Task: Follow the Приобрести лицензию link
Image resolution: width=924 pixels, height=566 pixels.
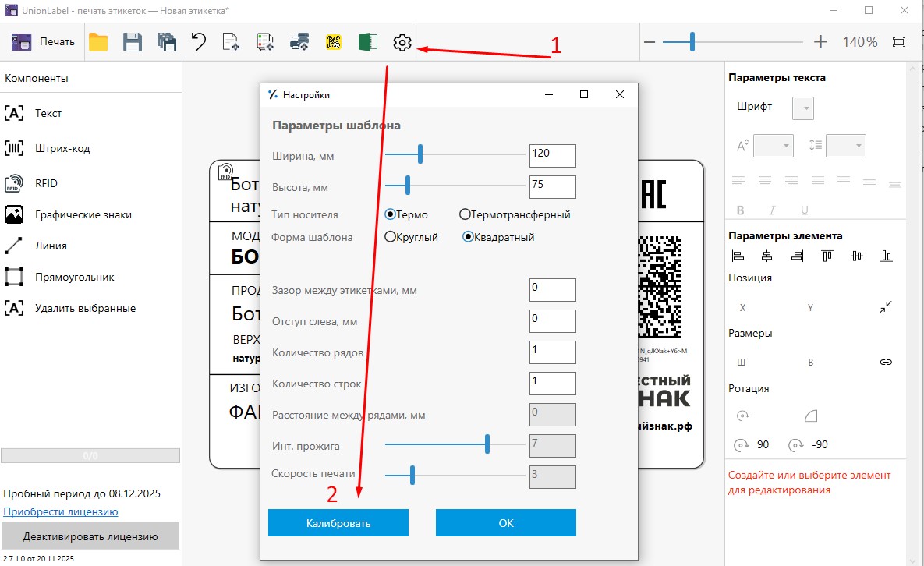Action: click(x=61, y=511)
